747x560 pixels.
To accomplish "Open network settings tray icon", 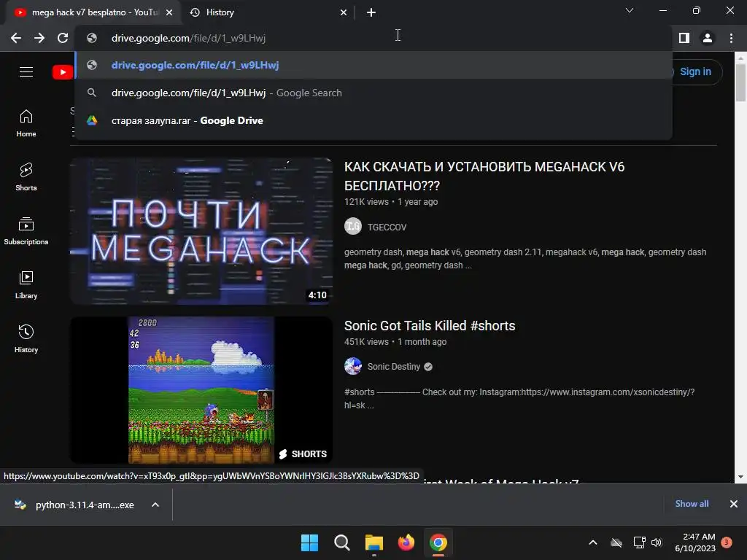I will click(x=639, y=542).
